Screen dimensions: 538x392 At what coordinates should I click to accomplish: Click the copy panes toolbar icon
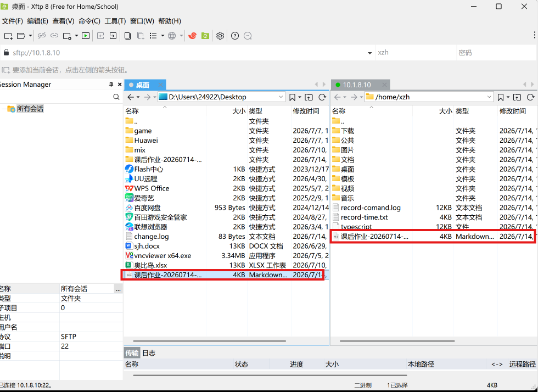tap(127, 36)
